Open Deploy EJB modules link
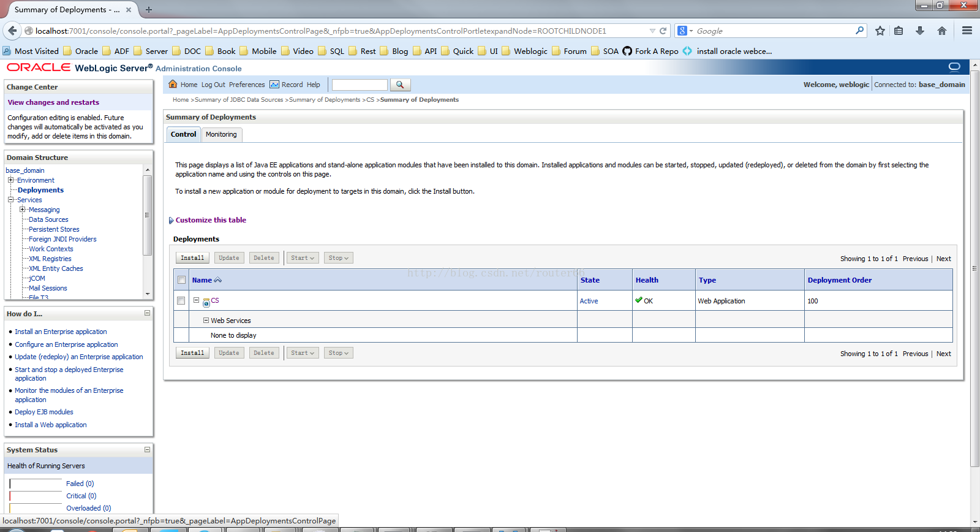Screen dimensions: 980x532 [44, 412]
